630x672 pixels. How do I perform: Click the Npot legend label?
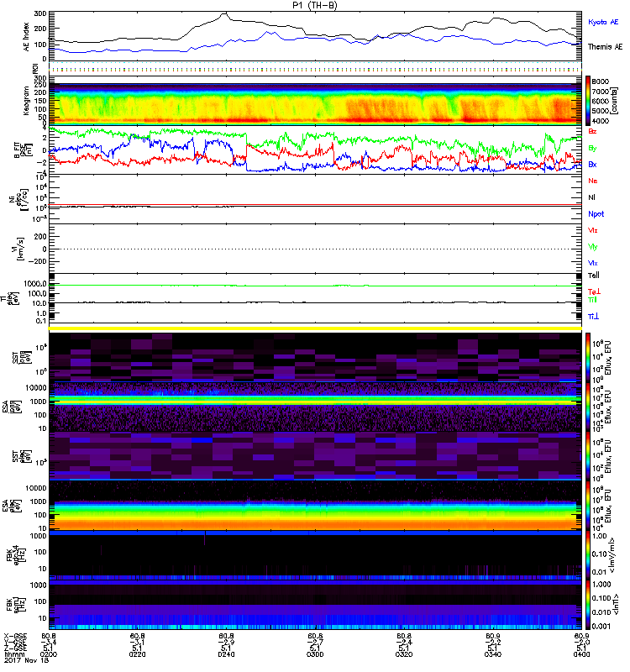point(596,214)
